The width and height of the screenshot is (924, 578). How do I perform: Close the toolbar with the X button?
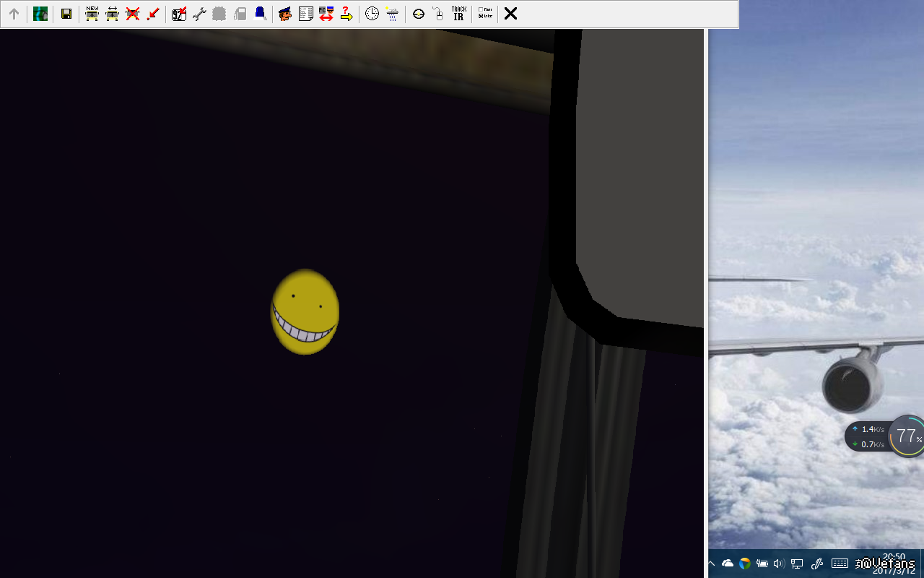(x=510, y=14)
